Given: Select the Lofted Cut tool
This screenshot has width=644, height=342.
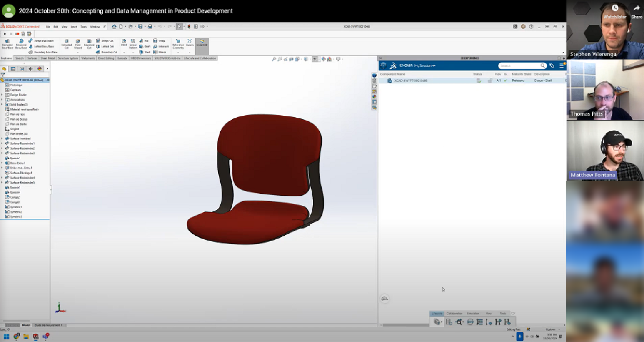Looking at the screenshot, I should point(105,46).
